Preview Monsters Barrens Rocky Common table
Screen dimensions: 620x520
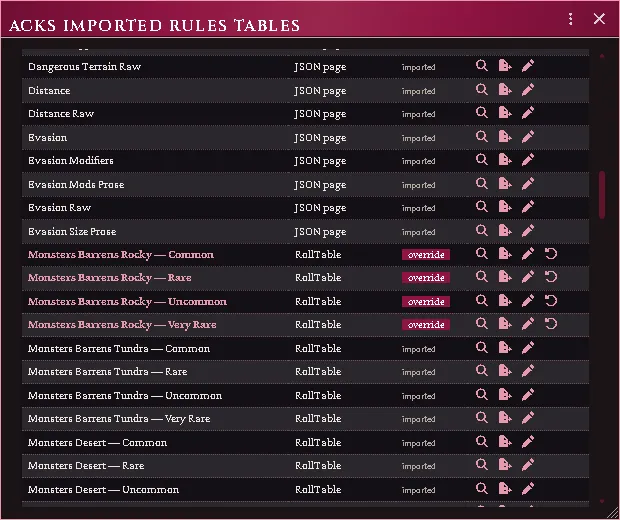point(481,254)
